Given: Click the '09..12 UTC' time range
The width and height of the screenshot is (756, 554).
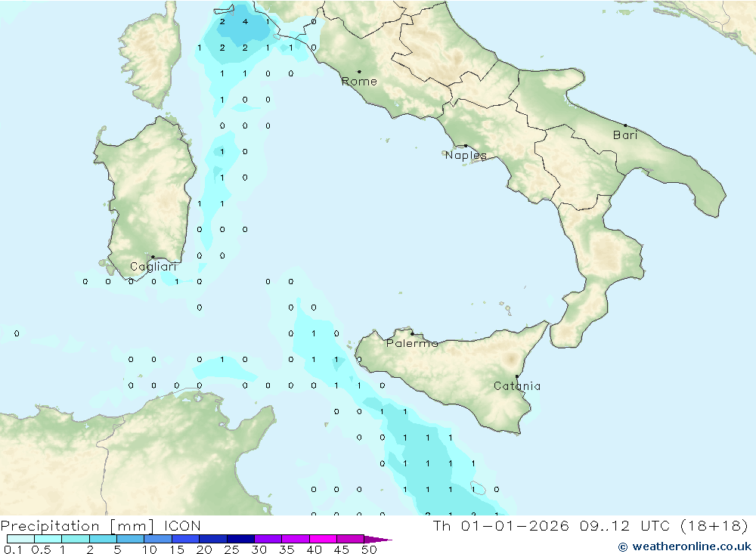Looking at the screenshot, I should [x=625, y=525].
